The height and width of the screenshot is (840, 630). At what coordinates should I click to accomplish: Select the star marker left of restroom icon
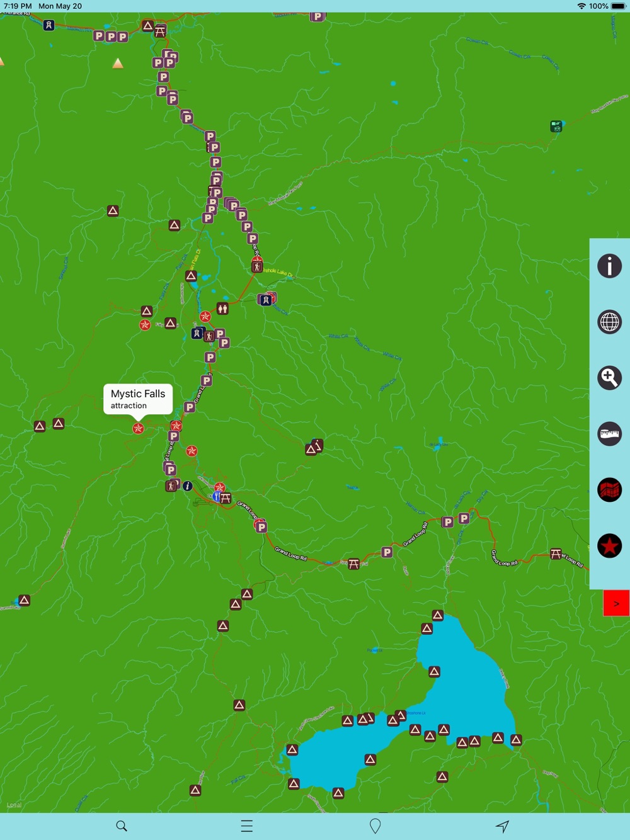(x=205, y=317)
